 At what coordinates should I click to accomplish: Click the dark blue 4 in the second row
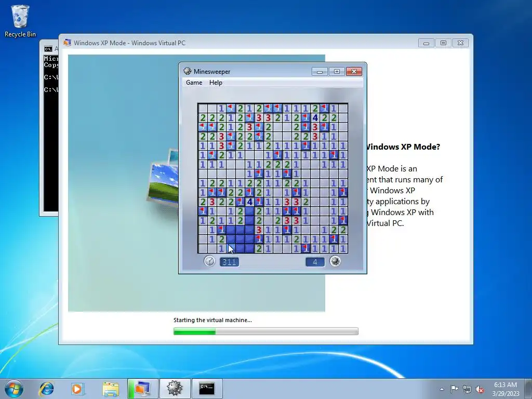tap(315, 118)
